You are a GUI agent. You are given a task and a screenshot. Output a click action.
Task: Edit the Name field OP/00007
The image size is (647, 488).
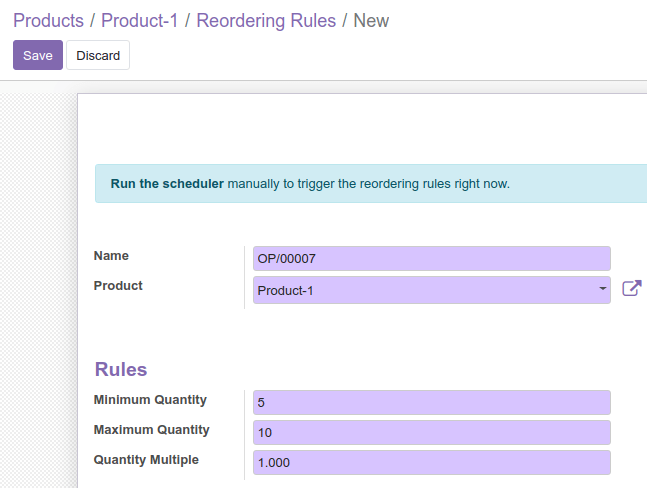pyautogui.click(x=432, y=259)
